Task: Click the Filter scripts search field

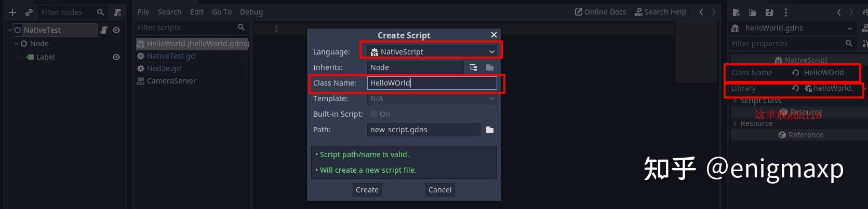Action: [191, 27]
